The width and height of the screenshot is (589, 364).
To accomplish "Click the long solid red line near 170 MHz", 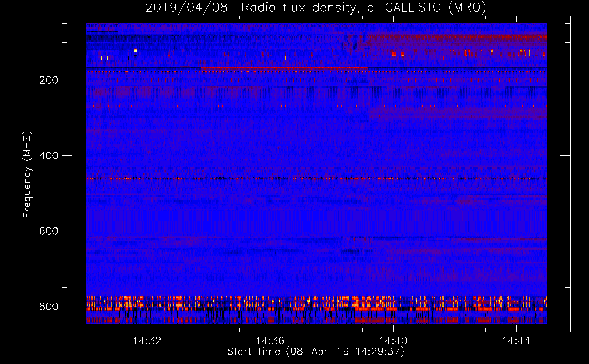I will pos(284,68).
